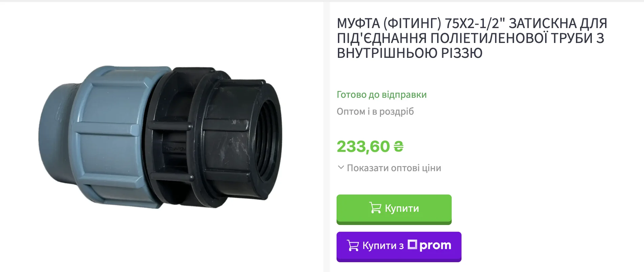The height and width of the screenshot is (272, 644).
Task: Click the Купити з text on the purple button
Action: [383, 246]
